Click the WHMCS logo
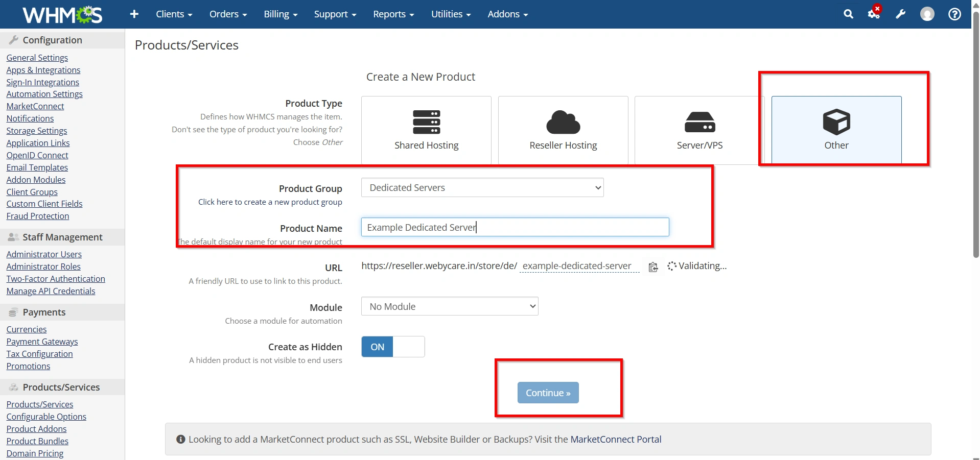Viewport: 980px width, 460px height. [x=62, y=14]
